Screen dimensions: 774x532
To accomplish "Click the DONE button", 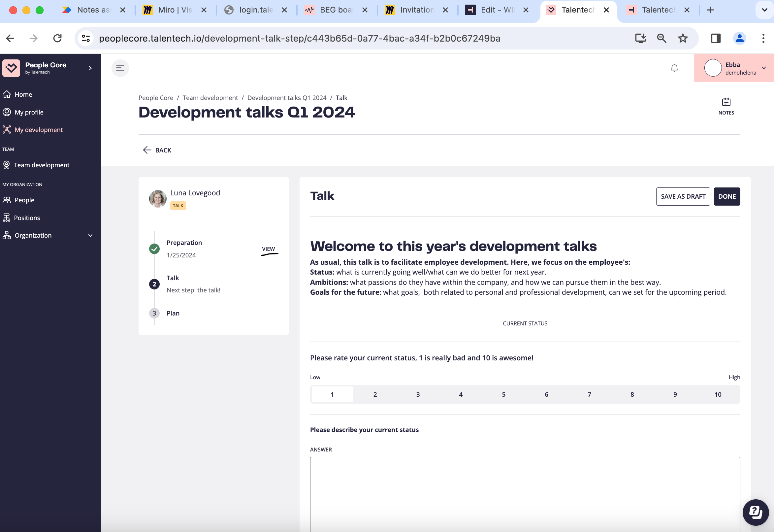I will [x=727, y=196].
